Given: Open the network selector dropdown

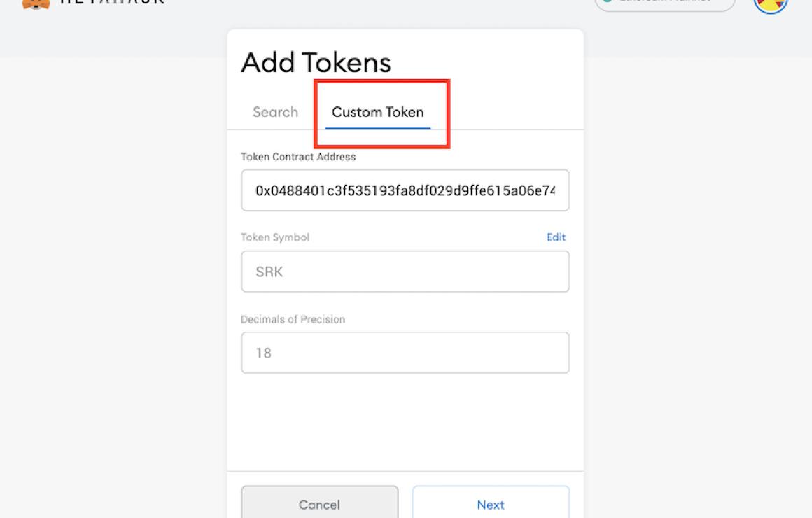Looking at the screenshot, I should [665, 5].
